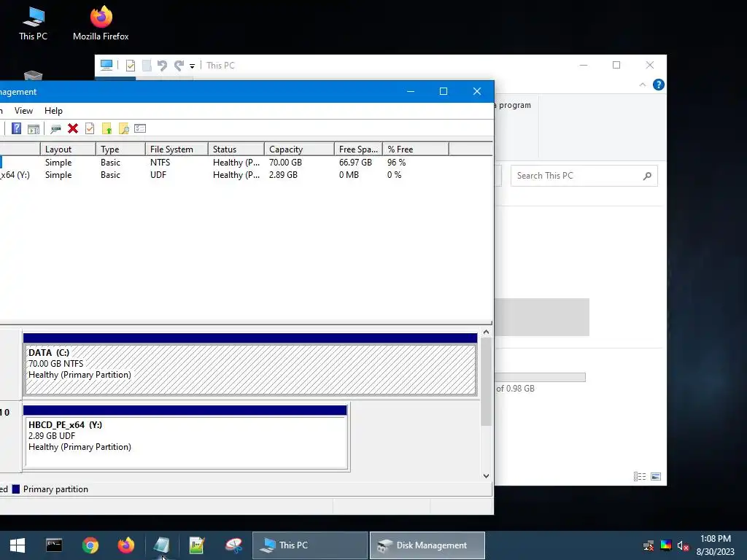Sort volumes by Type column header

[121, 149]
